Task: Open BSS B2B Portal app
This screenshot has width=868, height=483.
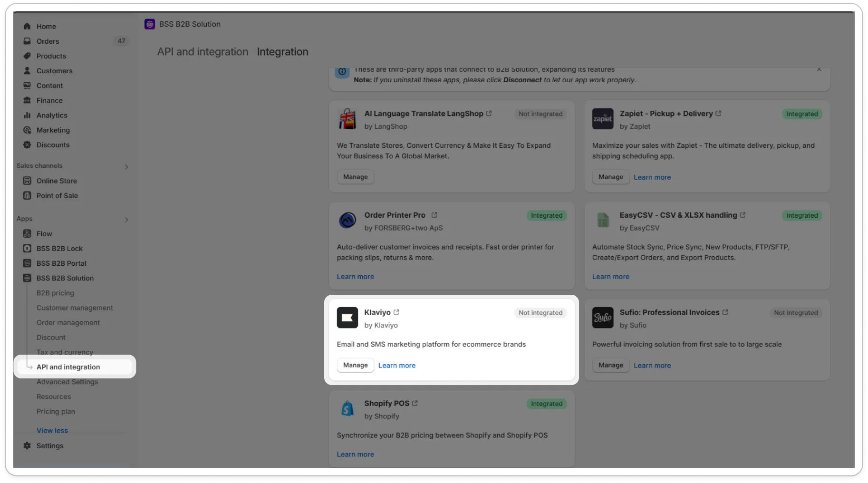Action: click(x=61, y=263)
